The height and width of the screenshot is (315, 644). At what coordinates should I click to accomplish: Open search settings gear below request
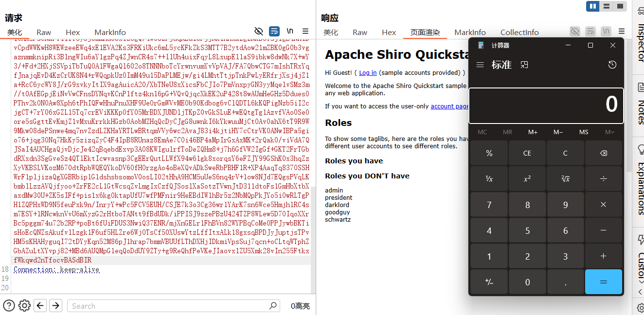pos(24,306)
